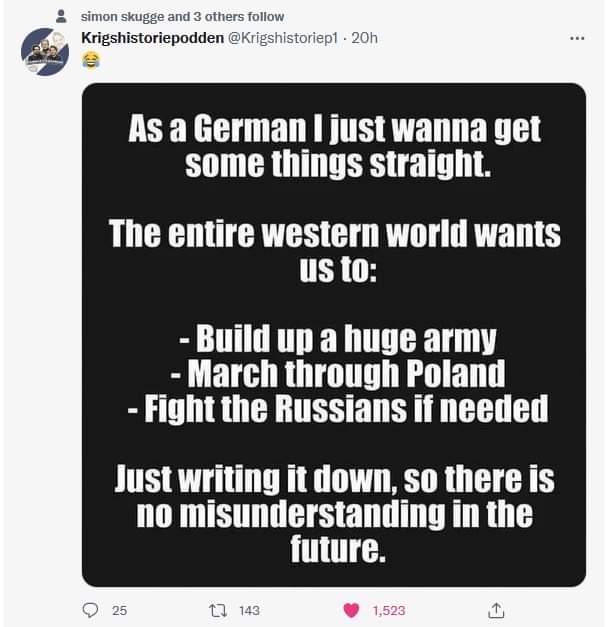
Task: Open the share menu icon
Action: pos(493,610)
